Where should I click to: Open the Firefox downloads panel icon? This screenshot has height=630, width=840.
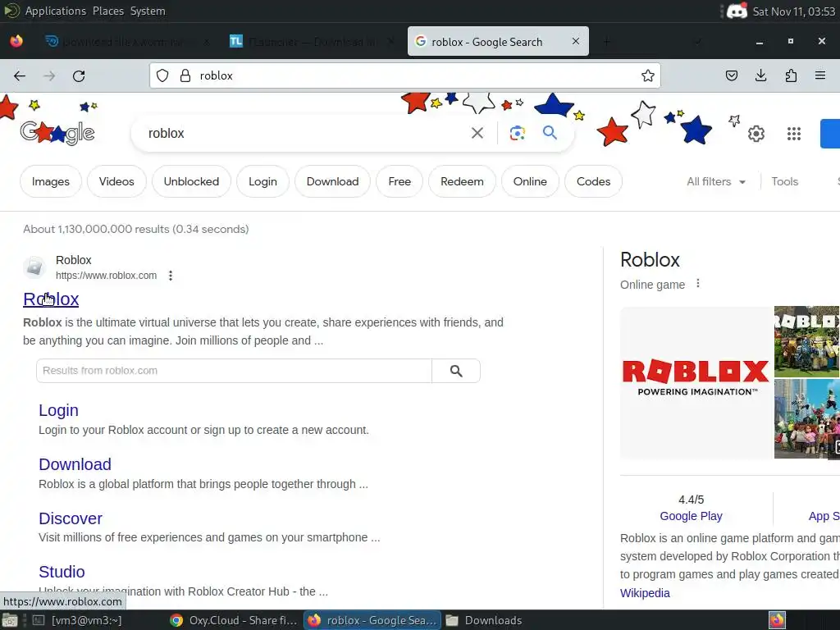pyautogui.click(x=760, y=75)
